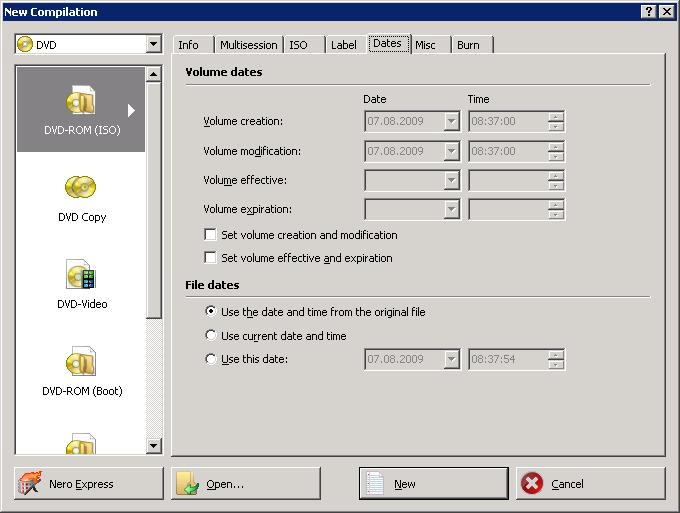Click the Open... button
The image size is (680, 513).
[x=246, y=483]
